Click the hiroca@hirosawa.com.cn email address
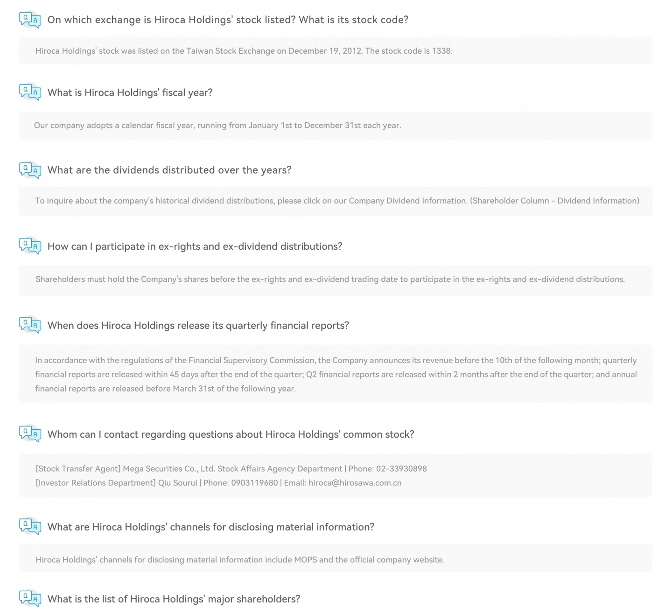The width and height of the screenshot is (672, 616). pos(355,483)
